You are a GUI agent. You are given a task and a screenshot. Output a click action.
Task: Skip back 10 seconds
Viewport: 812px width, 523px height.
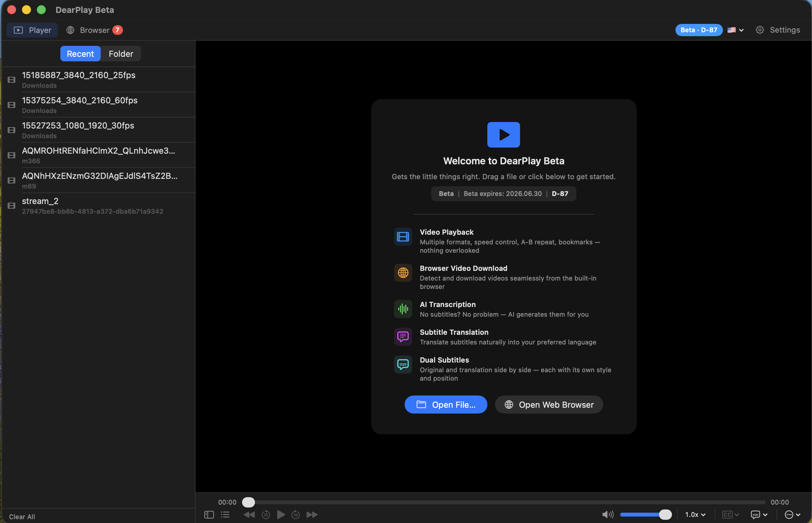[x=266, y=515]
